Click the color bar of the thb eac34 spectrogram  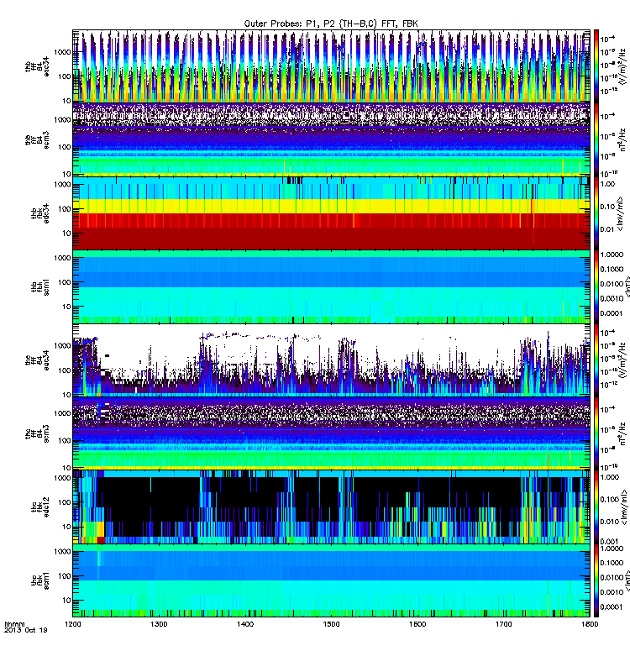click(x=596, y=66)
